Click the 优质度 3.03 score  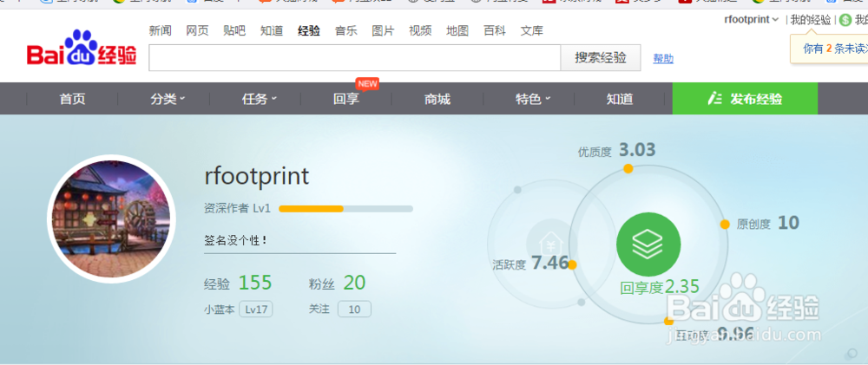tap(616, 150)
